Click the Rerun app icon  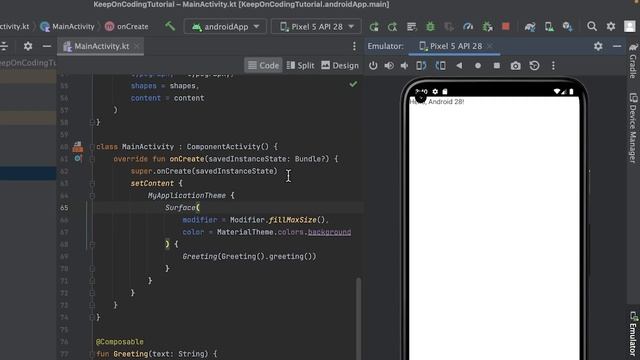coord(374,27)
